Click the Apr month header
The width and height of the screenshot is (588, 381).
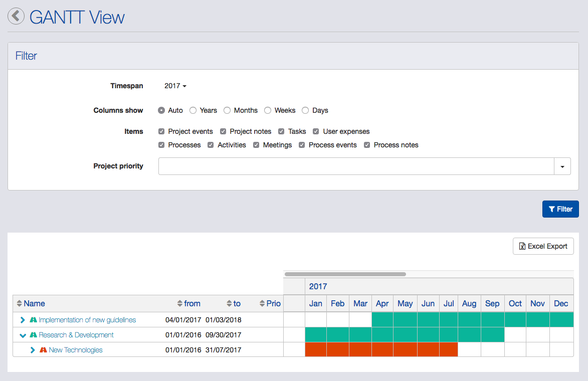coord(382,303)
